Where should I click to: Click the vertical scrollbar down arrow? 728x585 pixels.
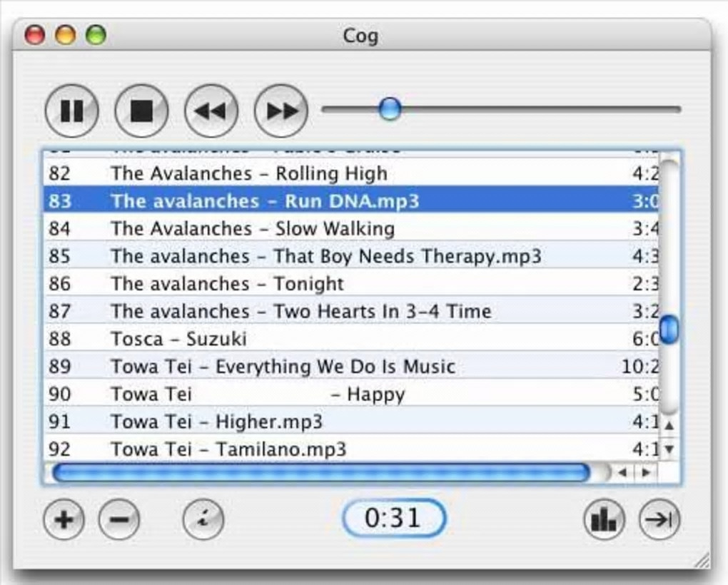[x=669, y=449]
